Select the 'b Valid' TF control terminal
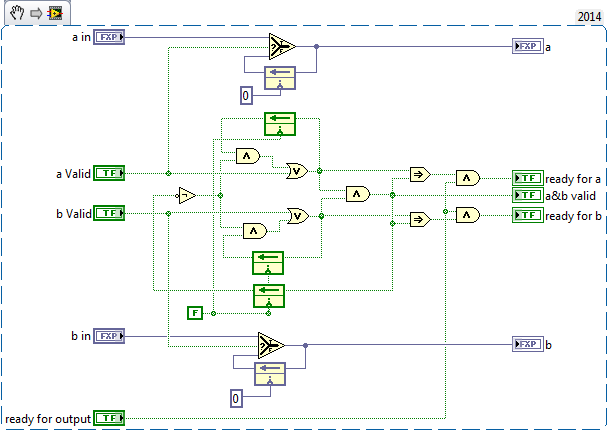Screen dimensions: 608x431 (109, 213)
